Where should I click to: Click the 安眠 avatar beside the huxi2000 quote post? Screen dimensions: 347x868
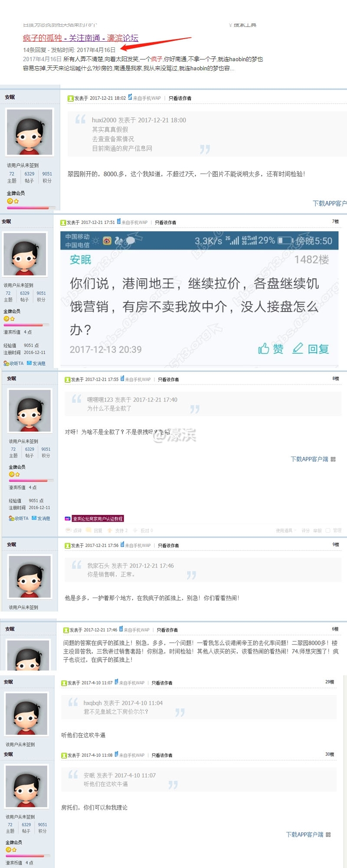click(30, 132)
